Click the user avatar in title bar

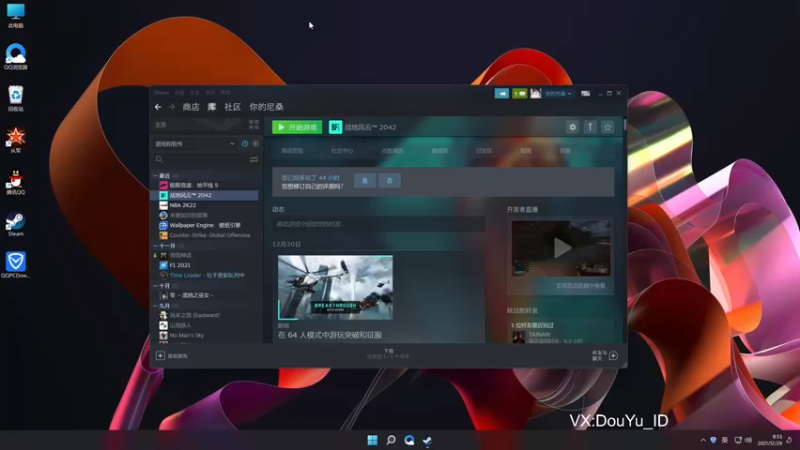pyautogui.click(x=535, y=93)
